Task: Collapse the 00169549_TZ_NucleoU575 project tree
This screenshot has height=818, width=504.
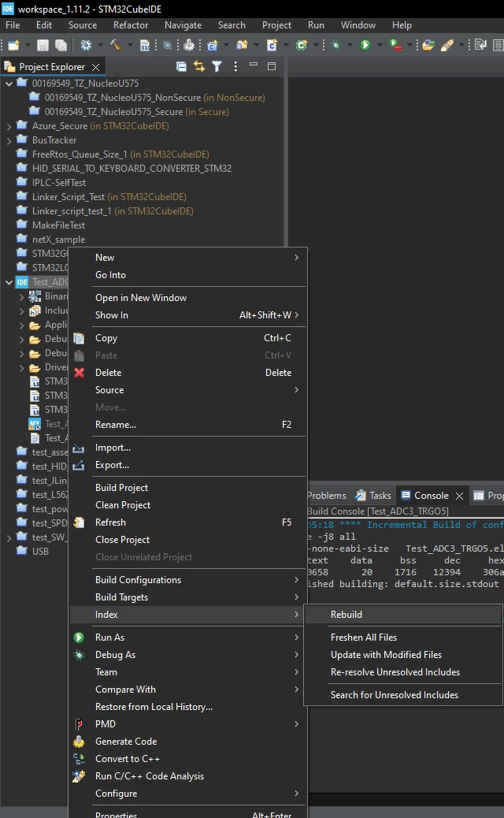Action: (9, 84)
